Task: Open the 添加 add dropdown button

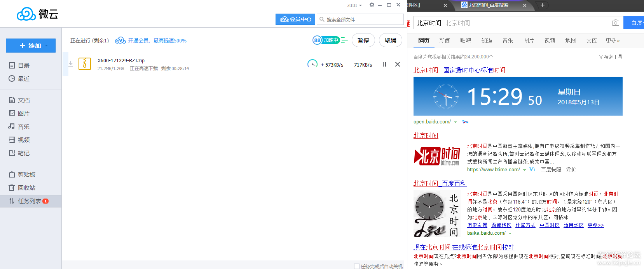Action: (x=31, y=46)
